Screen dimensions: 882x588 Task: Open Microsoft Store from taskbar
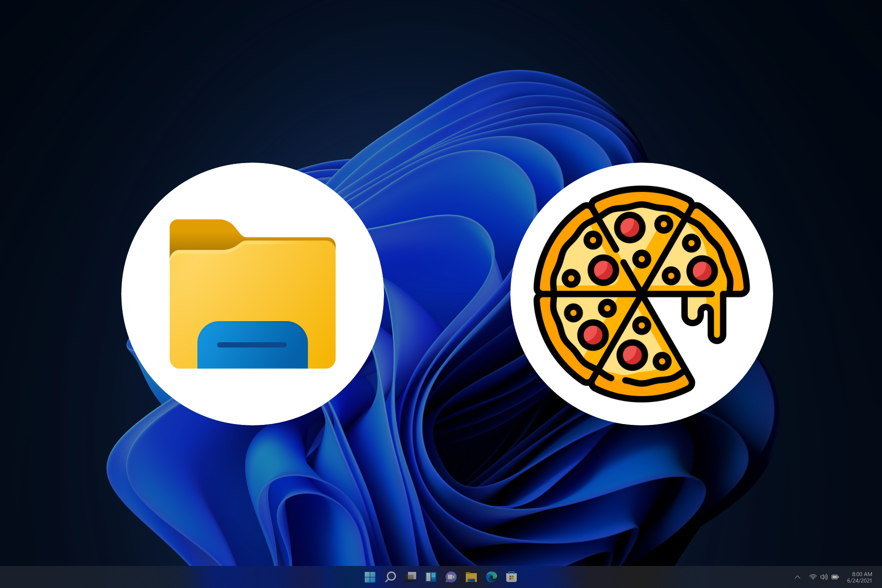(x=511, y=577)
